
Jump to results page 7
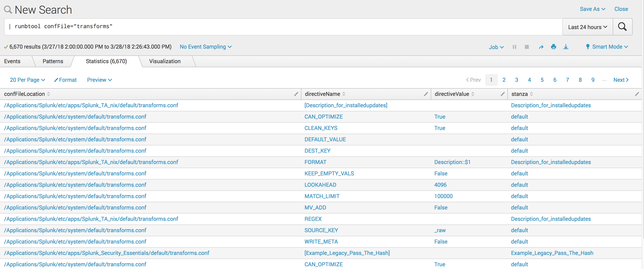[x=568, y=80]
